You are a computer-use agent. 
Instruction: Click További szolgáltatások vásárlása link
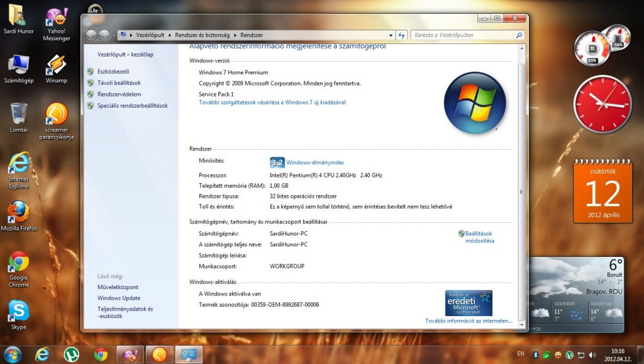pos(272,103)
